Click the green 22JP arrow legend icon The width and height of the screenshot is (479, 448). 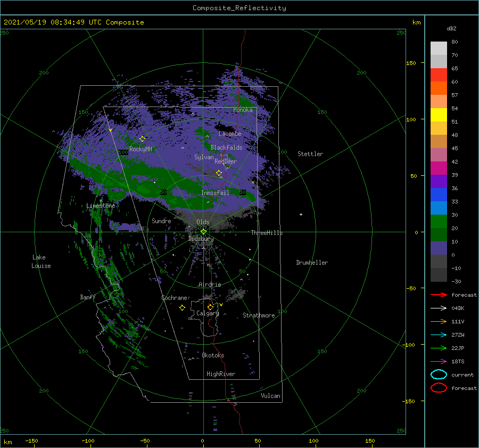pyautogui.click(x=439, y=348)
